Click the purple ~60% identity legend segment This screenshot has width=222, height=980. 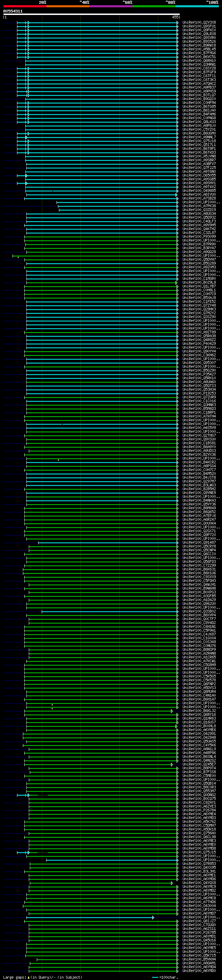111,6
